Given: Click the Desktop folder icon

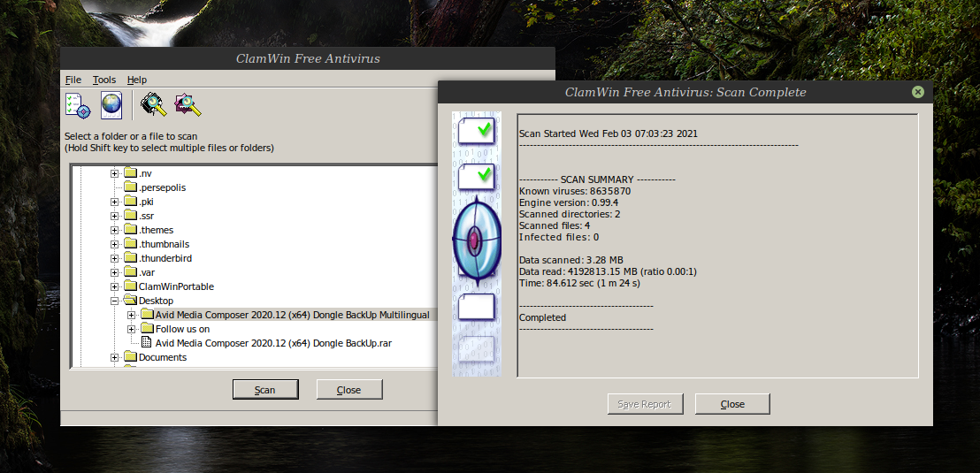Looking at the screenshot, I should pyautogui.click(x=130, y=301).
